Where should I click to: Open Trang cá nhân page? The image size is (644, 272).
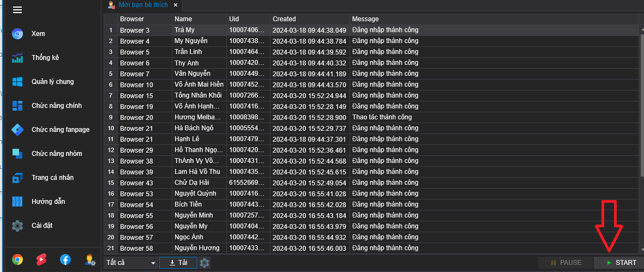pyautogui.click(x=52, y=178)
